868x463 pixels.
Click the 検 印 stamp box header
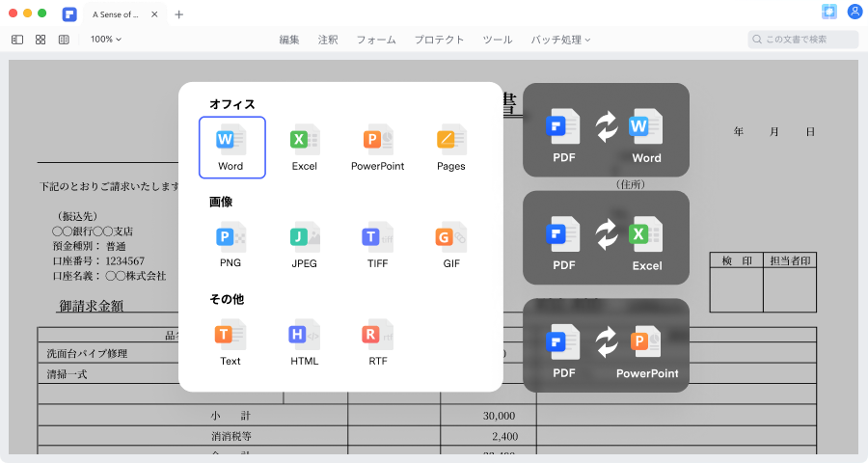pyautogui.click(x=737, y=260)
